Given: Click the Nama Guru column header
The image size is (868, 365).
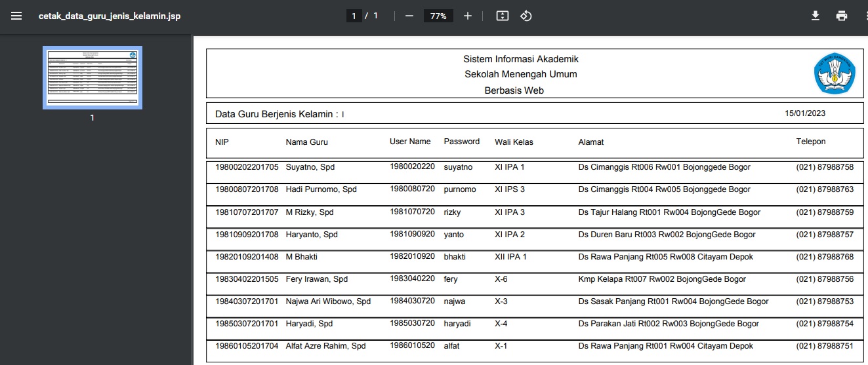Looking at the screenshot, I should click(x=306, y=142).
